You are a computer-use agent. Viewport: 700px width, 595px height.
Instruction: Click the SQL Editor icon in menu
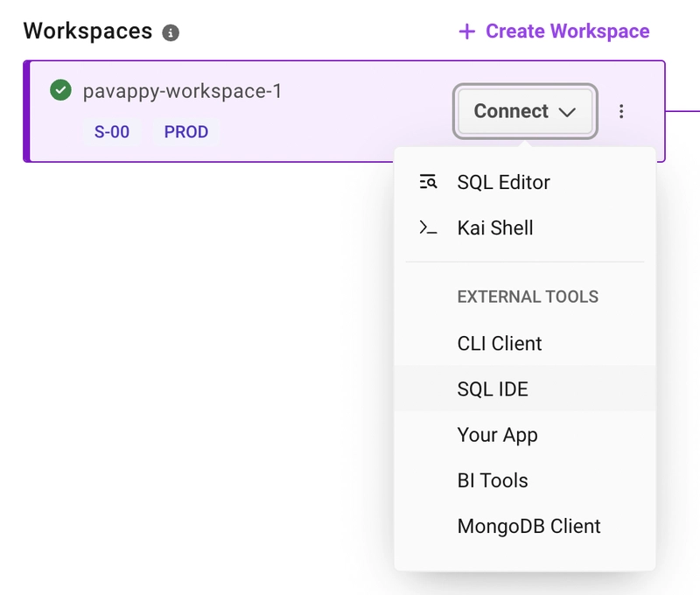tap(428, 182)
